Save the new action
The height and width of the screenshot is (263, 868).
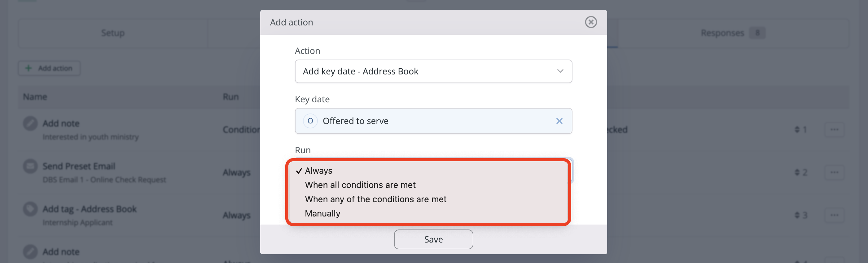433,239
